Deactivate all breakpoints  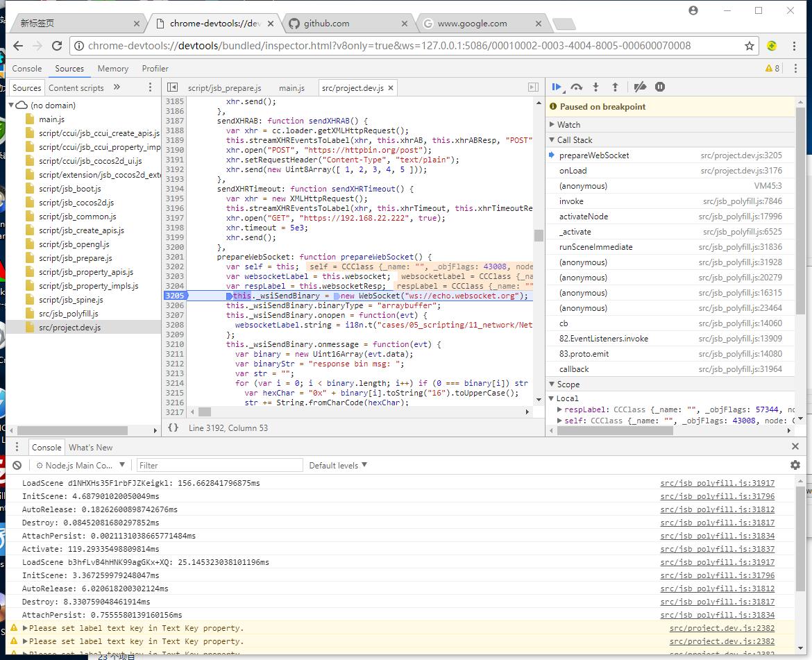(640, 87)
